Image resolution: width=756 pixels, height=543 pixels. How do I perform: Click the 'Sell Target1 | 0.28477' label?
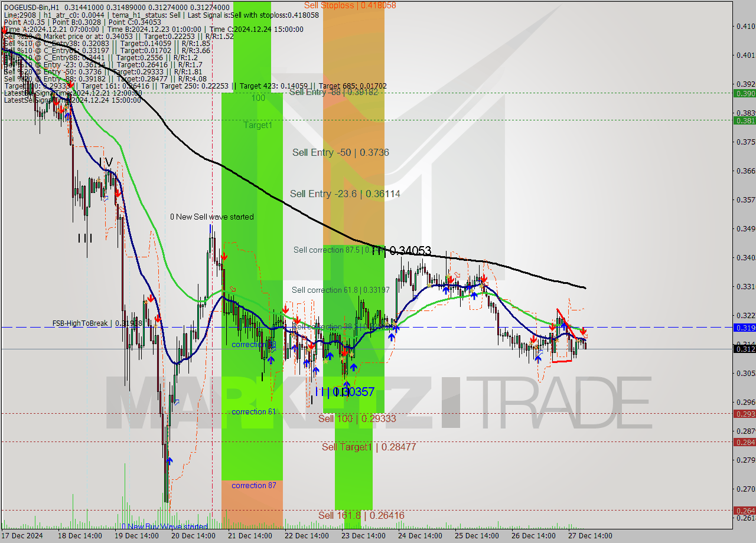pos(369,447)
